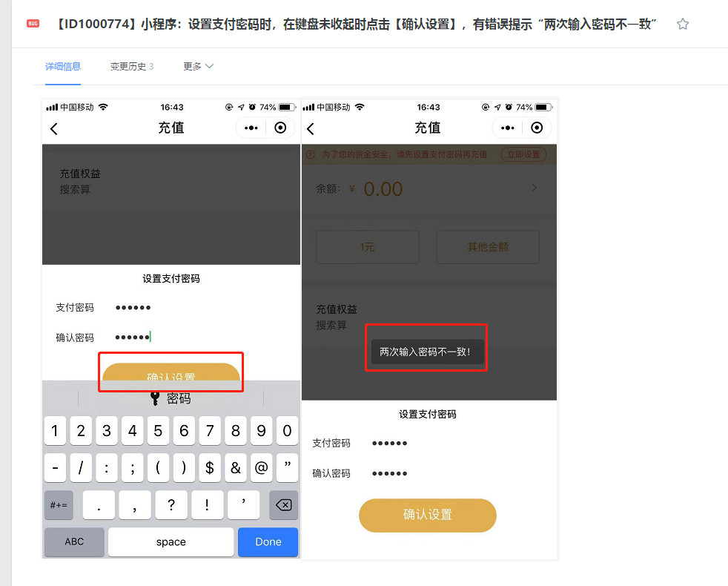Tap keyboard key 9

(x=262, y=431)
